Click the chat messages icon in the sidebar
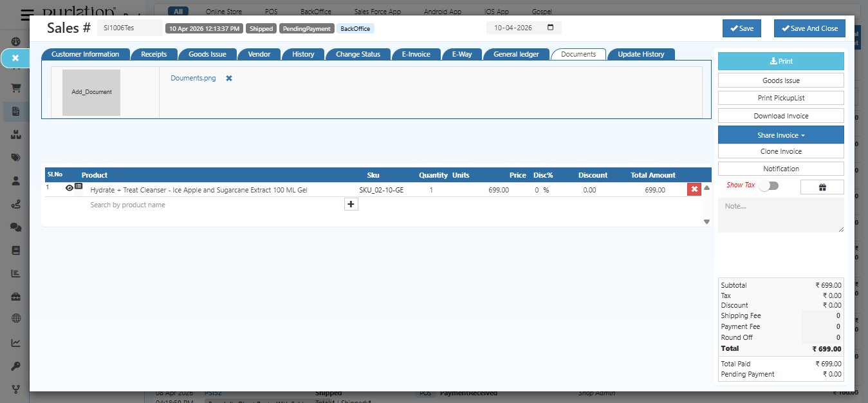 click(x=16, y=228)
